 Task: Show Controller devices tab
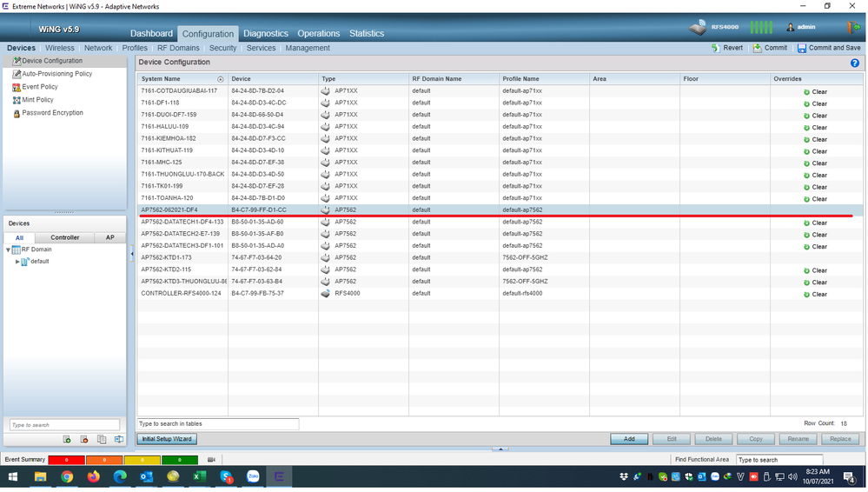pos(65,237)
